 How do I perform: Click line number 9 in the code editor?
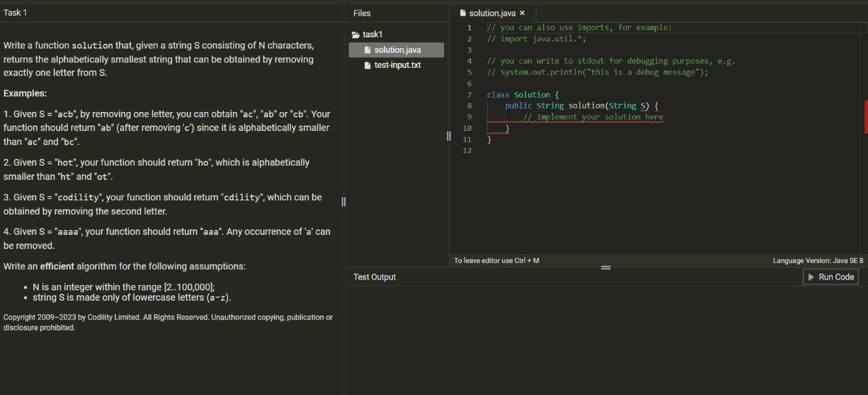point(469,117)
